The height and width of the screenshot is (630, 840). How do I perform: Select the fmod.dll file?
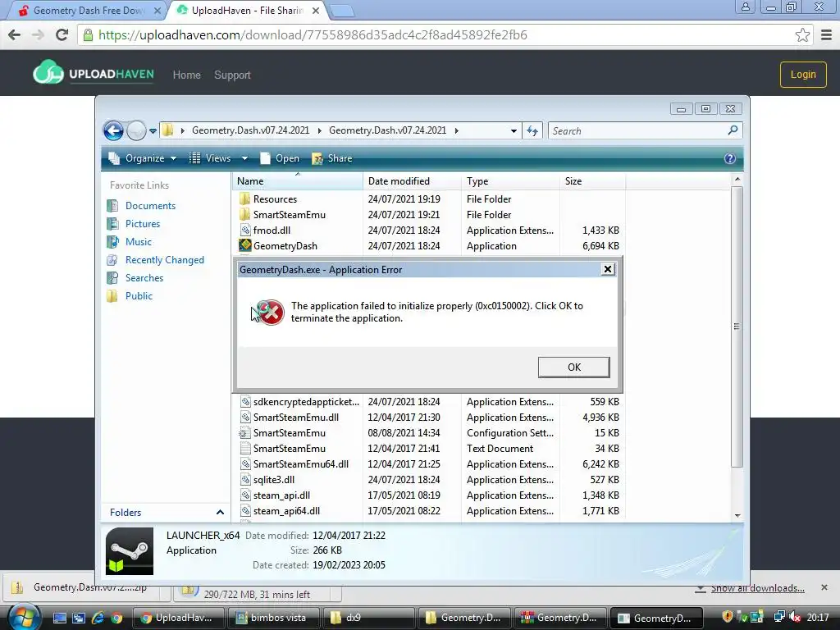[x=428, y=231]
